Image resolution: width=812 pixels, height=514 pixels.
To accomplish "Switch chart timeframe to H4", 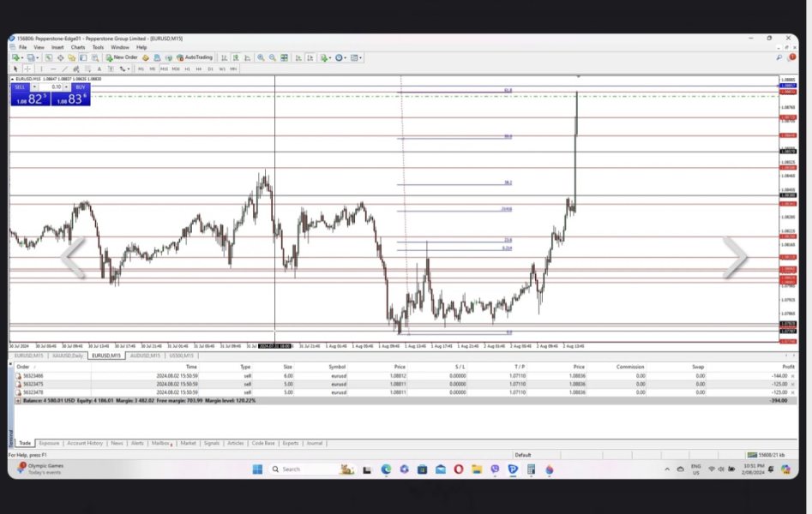I will point(199,69).
